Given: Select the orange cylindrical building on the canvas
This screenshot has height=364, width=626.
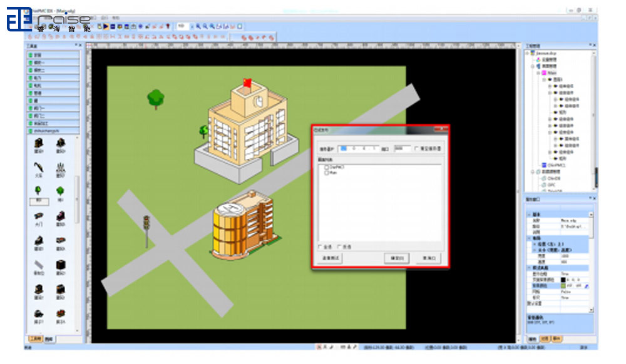Looking at the screenshot, I should click(x=245, y=225).
